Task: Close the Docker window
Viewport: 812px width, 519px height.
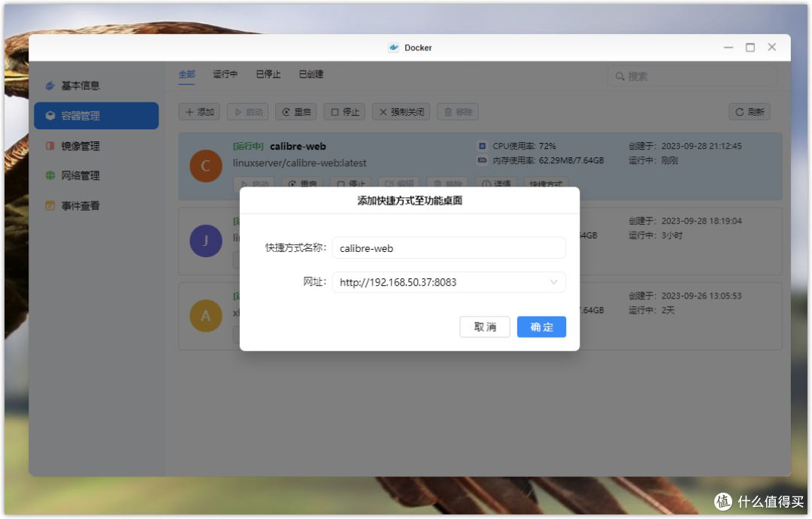Action: (771, 47)
